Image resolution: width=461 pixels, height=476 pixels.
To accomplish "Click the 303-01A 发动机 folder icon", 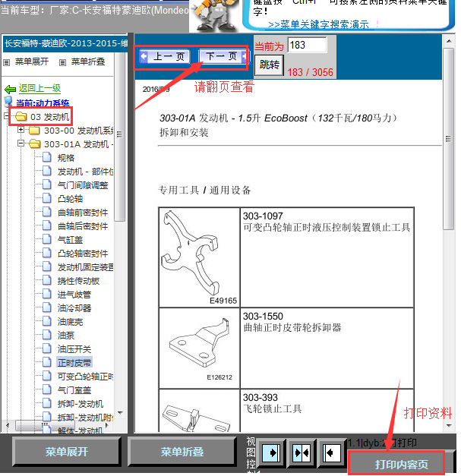I will [34, 144].
